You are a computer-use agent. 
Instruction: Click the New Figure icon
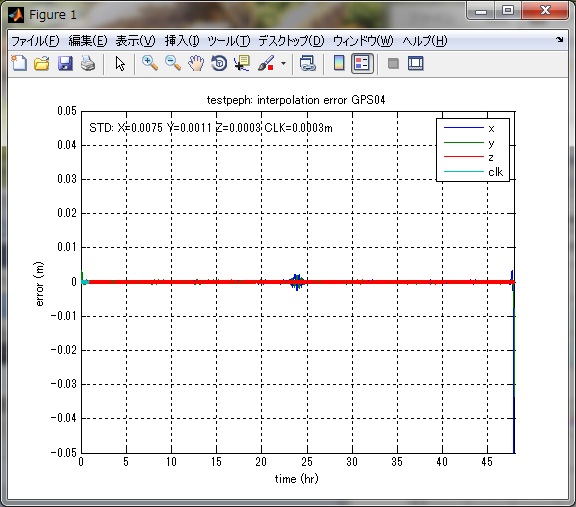click(x=19, y=64)
